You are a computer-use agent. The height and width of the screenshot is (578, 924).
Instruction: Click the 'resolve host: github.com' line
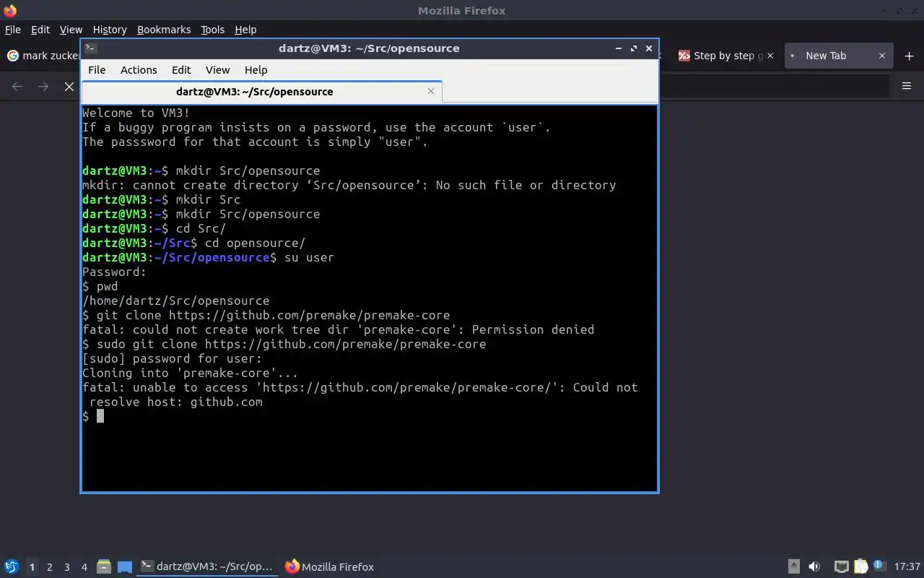click(176, 402)
